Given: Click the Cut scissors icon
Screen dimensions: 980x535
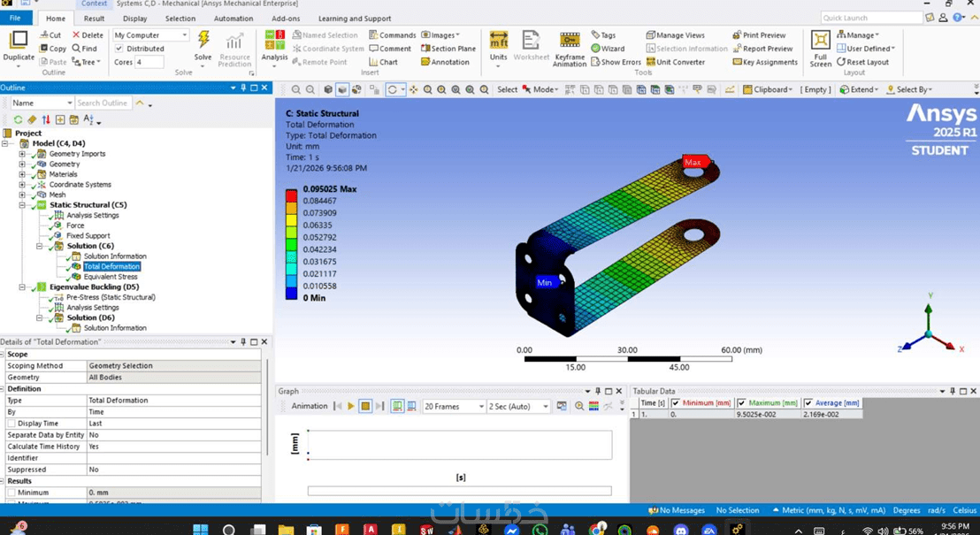Looking at the screenshot, I should [x=44, y=35].
